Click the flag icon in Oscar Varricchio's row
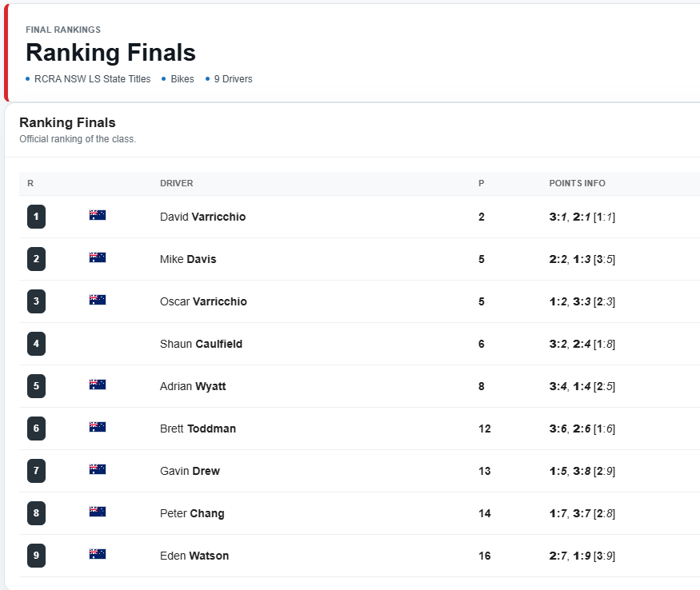 click(x=98, y=300)
